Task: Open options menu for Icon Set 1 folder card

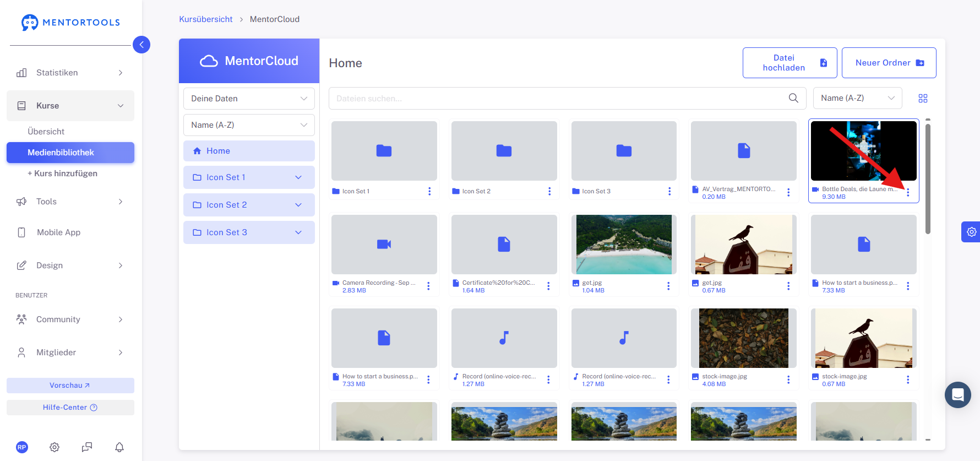Action: pos(429,191)
